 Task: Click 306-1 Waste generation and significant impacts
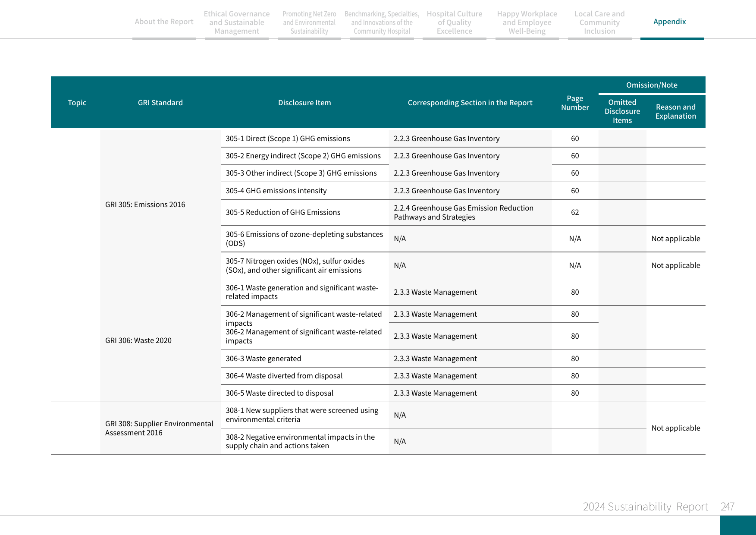tap(302, 292)
